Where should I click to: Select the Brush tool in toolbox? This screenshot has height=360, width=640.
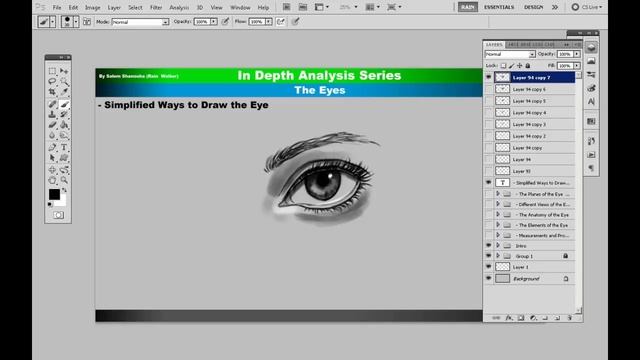coord(64,104)
